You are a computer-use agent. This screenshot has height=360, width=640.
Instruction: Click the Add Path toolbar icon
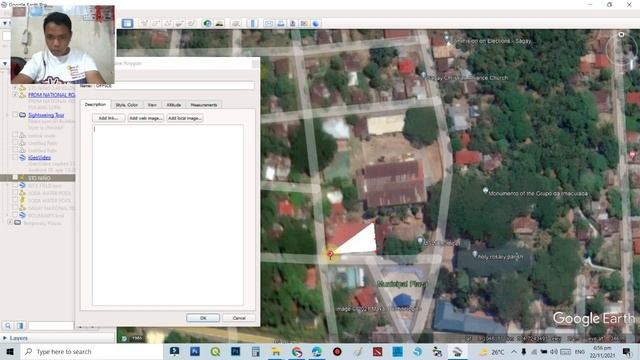coord(168,23)
